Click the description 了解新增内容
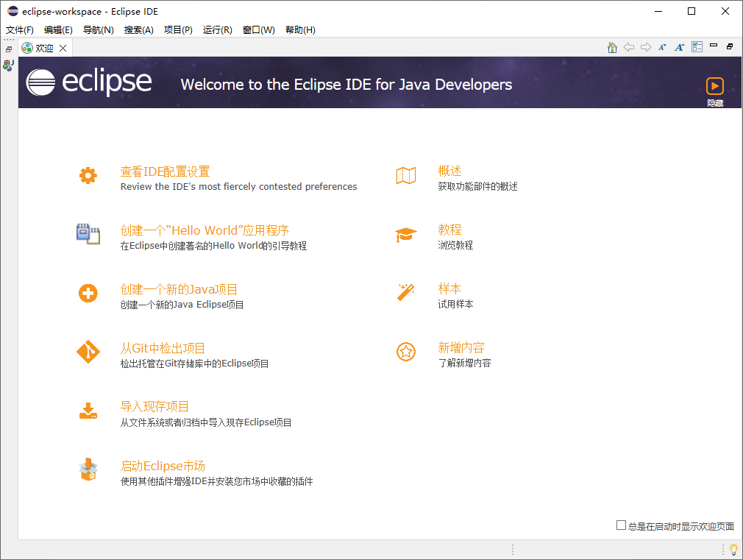 [x=464, y=363]
